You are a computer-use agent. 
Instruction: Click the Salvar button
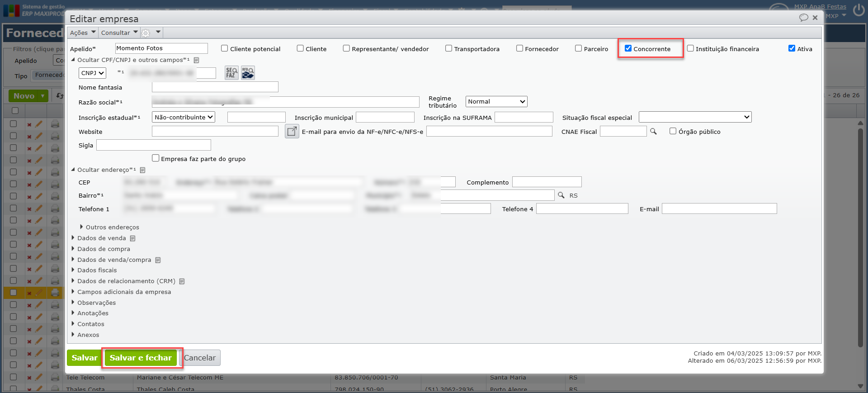click(85, 358)
